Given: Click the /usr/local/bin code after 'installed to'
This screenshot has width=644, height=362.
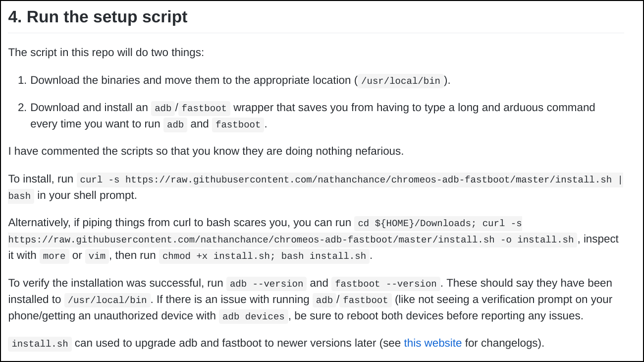Looking at the screenshot, I should [107, 300].
